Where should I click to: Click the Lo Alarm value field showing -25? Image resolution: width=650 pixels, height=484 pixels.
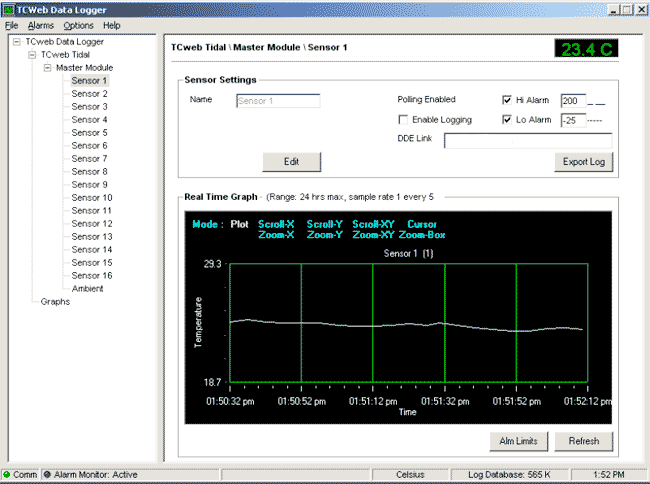tap(573, 121)
